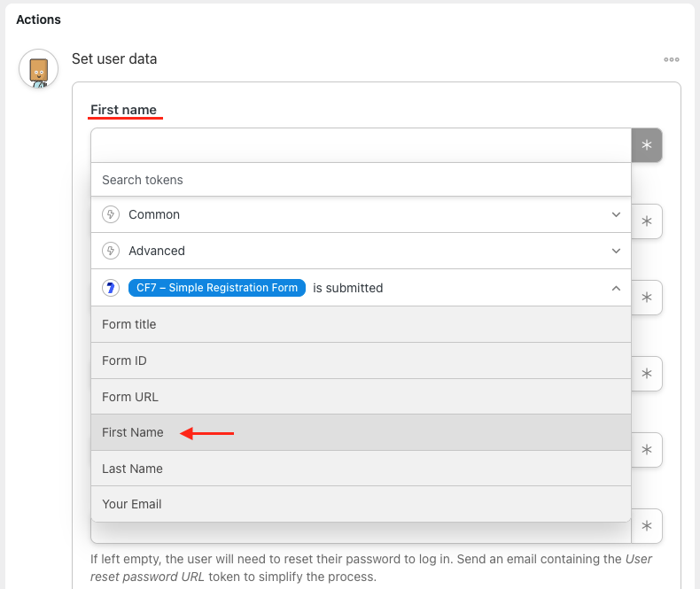The width and height of the screenshot is (700, 589).
Task: Expand the Common tokens section chevron
Action: coord(616,214)
